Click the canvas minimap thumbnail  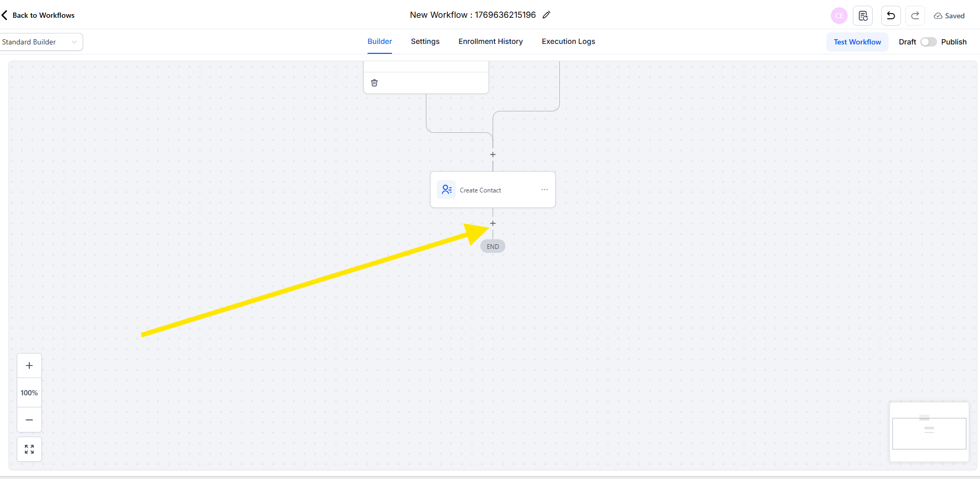click(929, 432)
